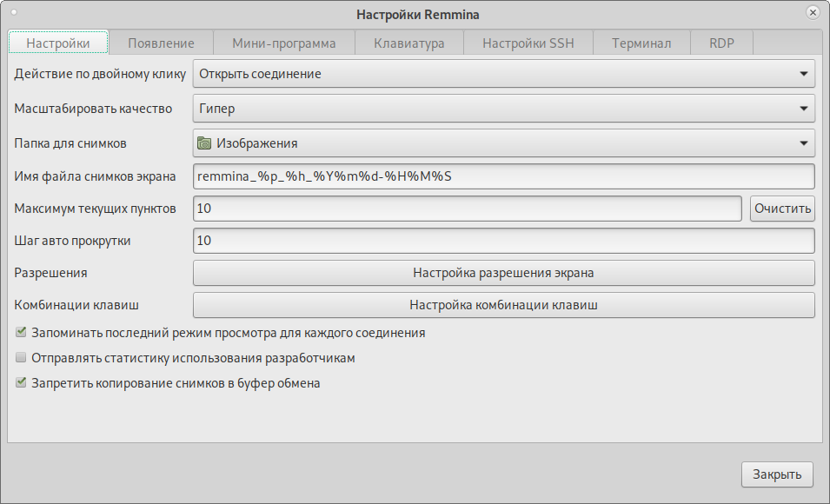Uncheck Запретить копирование снимков в буфер обмена
The image size is (830, 504).
coord(21,382)
